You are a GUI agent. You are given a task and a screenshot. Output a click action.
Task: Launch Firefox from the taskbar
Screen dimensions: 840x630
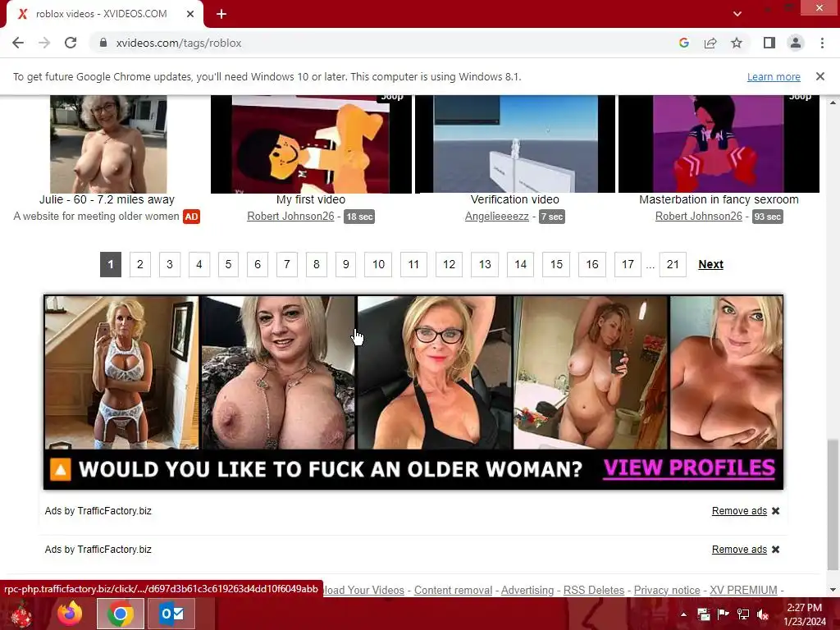[x=70, y=614]
